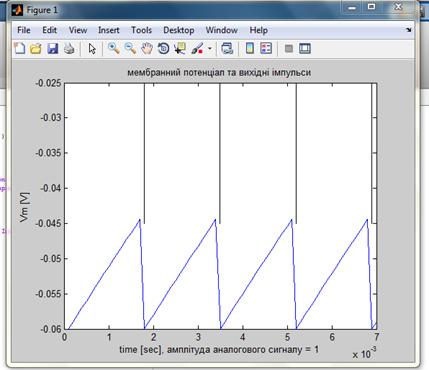429x370 pixels.
Task: Select the Edit Plot arrow tool
Action: click(92, 49)
